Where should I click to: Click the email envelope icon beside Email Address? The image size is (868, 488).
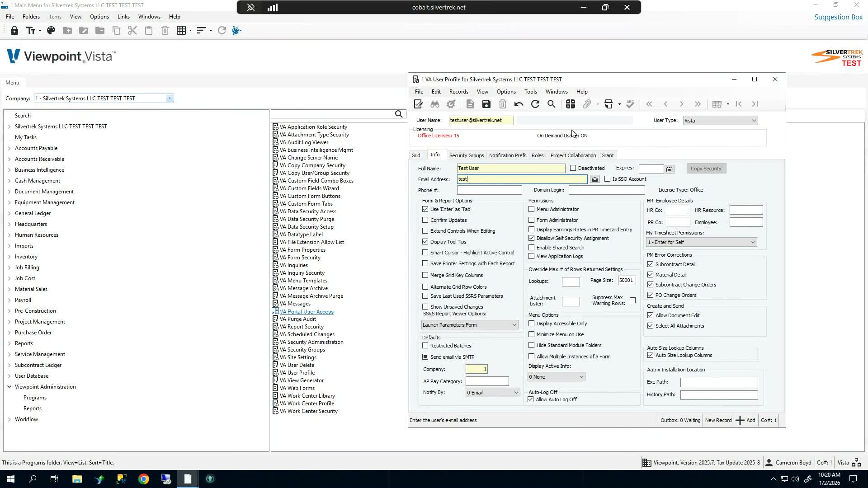click(595, 179)
